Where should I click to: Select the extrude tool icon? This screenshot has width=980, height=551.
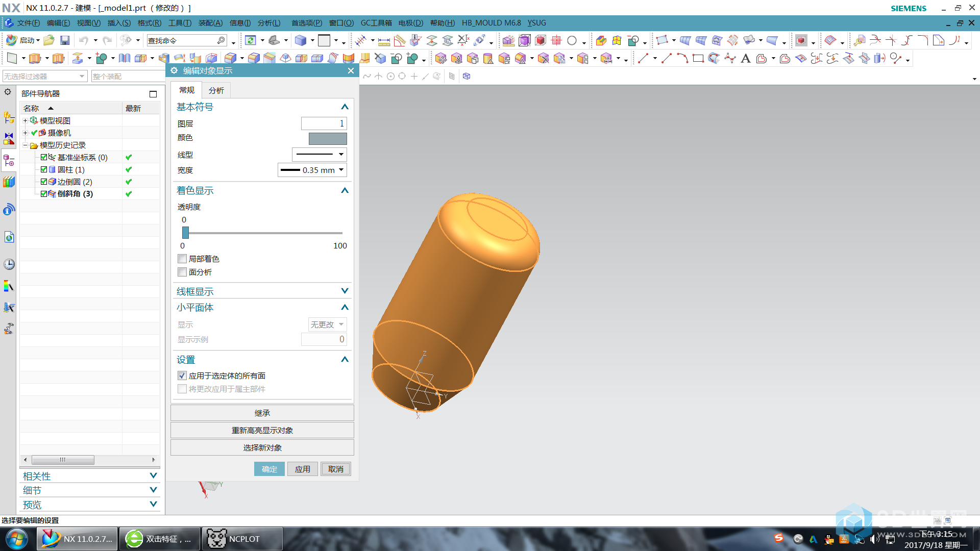[x=35, y=59]
